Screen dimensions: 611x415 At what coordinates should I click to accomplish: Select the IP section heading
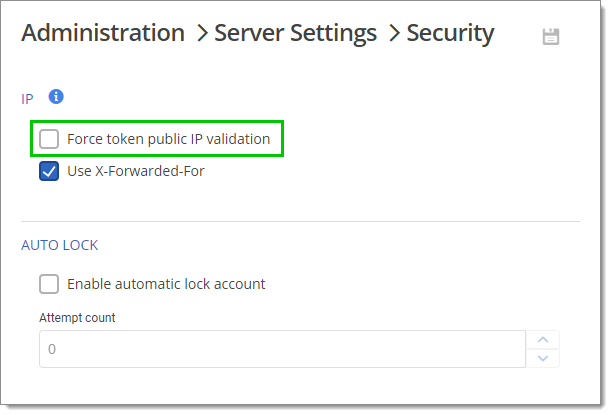[x=27, y=99]
